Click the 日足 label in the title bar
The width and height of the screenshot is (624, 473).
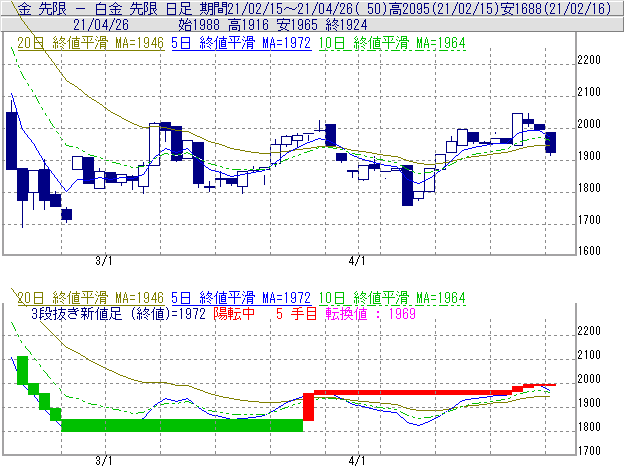click(179, 9)
